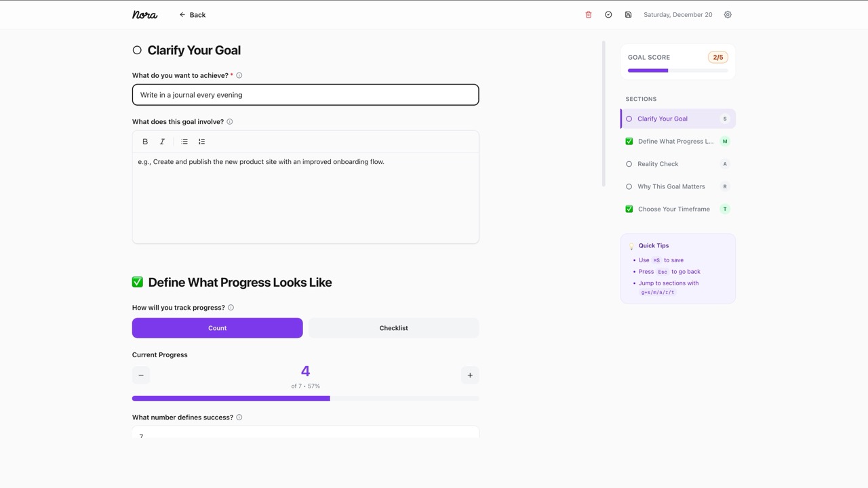Insert a numbered list
The height and width of the screenshot is (488, 868).
[201, 142]
